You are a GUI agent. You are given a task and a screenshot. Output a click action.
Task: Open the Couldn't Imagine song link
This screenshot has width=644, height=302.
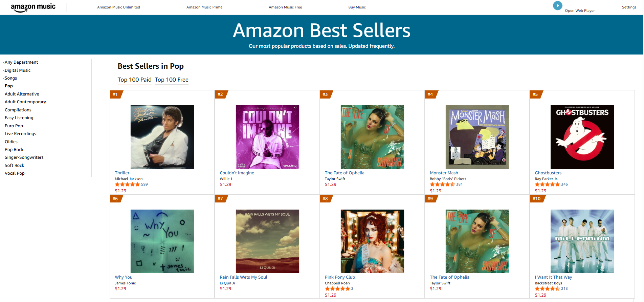tap(237, 173)
